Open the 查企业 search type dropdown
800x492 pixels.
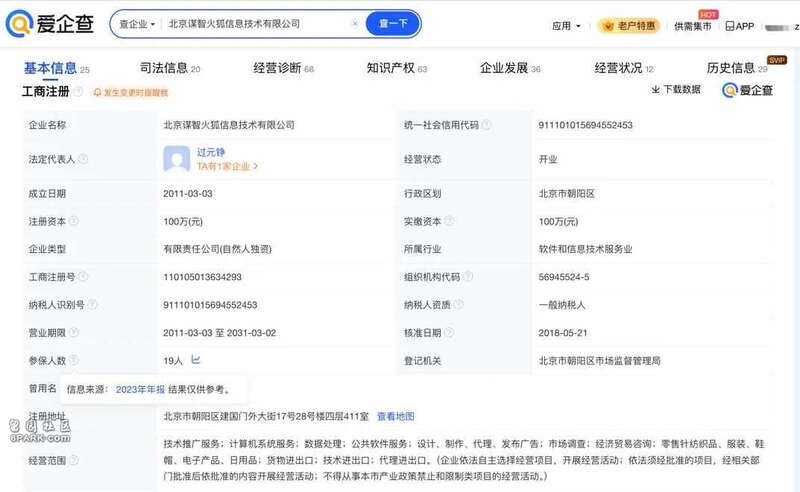coord(137,24)
